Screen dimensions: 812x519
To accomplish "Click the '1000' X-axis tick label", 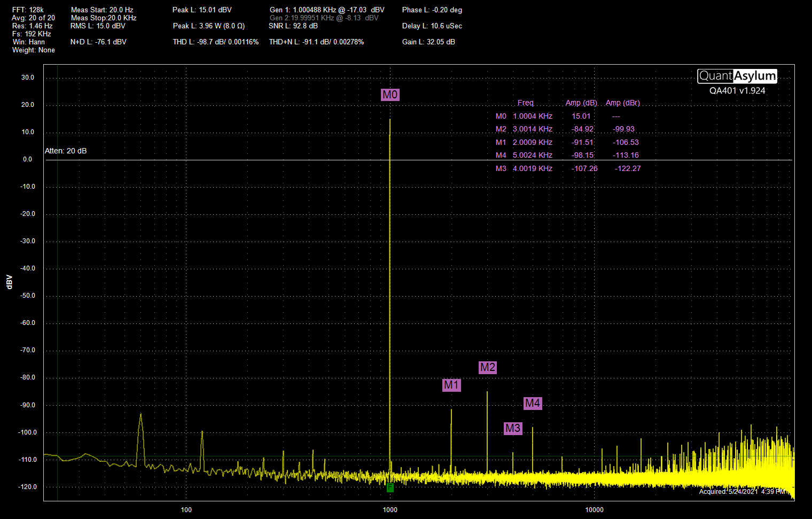I will point(390,509).
